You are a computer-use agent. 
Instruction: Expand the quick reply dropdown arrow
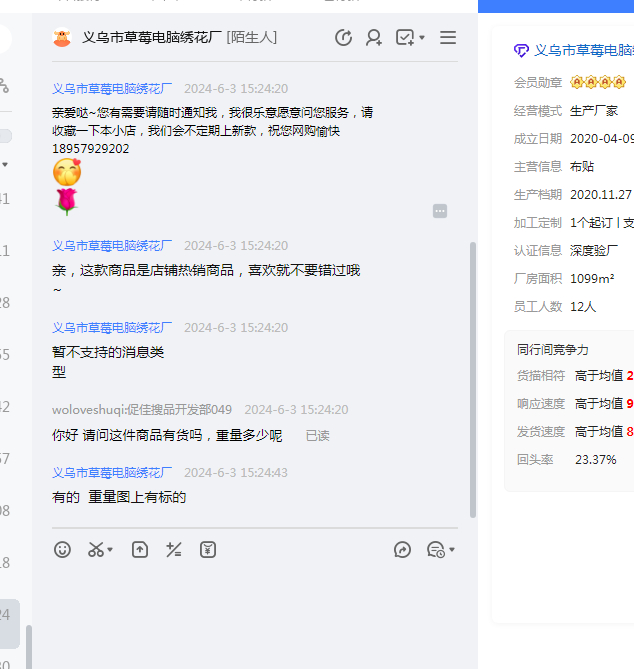pos(452,550)
